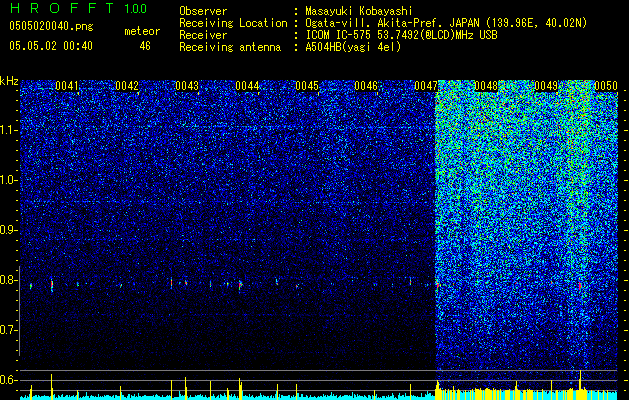Click the 0.8 kHz axis label

[9, 280]
